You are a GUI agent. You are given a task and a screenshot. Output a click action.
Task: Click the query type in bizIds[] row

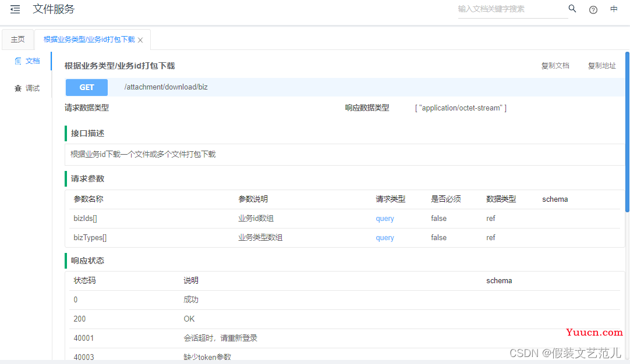tap(384, 219)
